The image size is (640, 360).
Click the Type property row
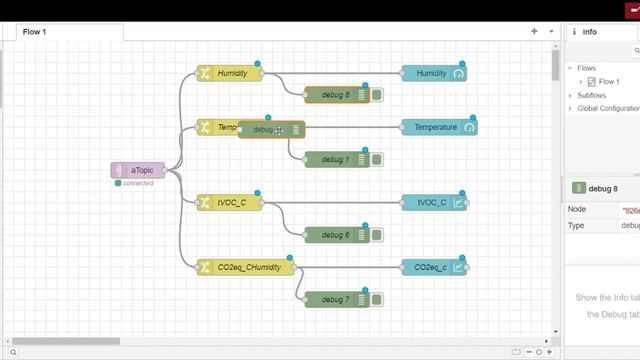[x=603, y=226]
